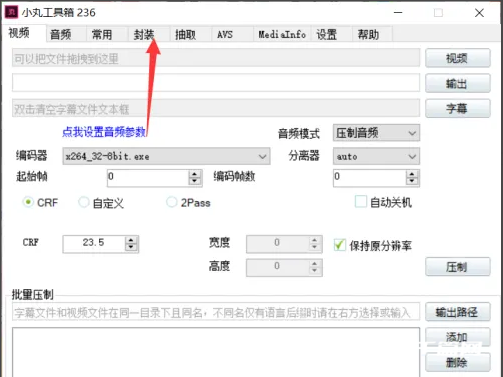Select the 2Pass radio button
Image resolution: width=503 pixels, height=377 pixels.
pyautogui.click(x=172, y=202)
